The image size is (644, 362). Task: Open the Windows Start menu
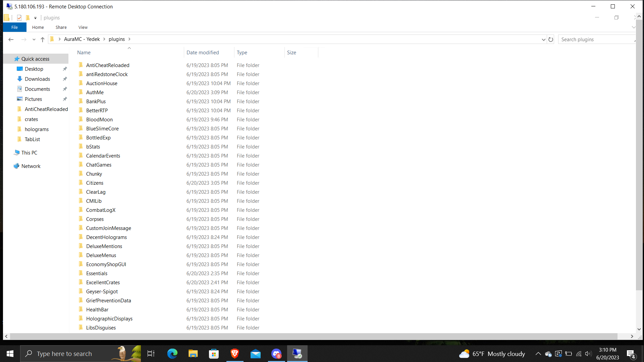[10, 354]
